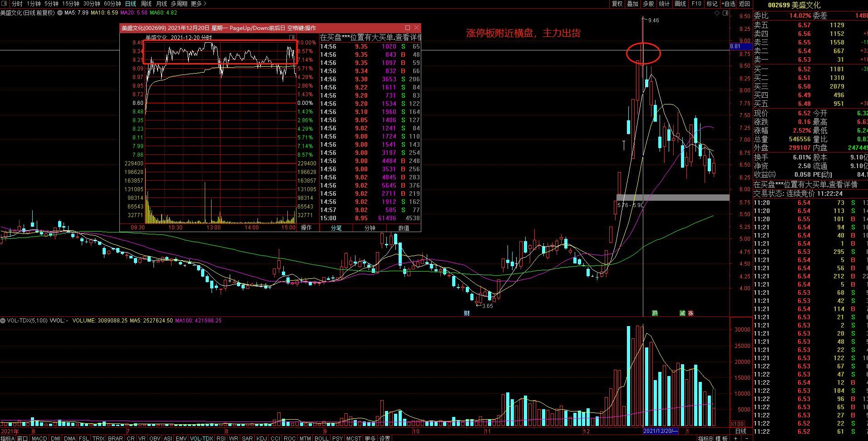Viewport: 868px width, 441px height.
Task: Open the MA indicator dropdown arrow
Action: (x=59, y=13)
